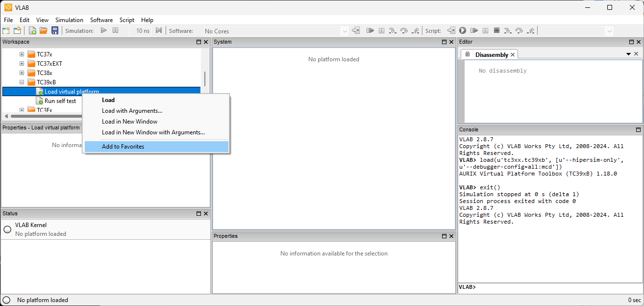The height and width of the screenshot is (306, 644).
Task: Maximize the System panel
Action: [x=444, y=42]
